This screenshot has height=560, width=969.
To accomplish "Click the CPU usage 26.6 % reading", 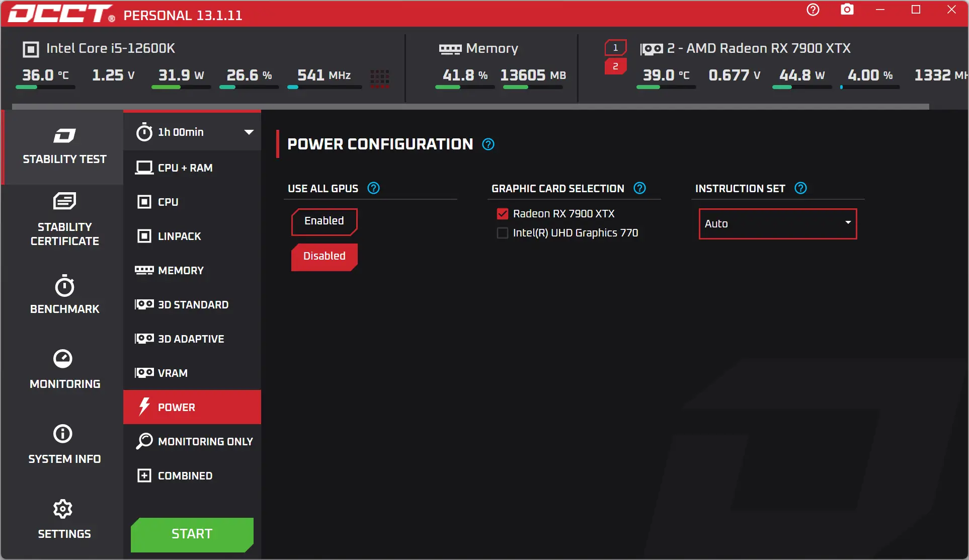I will (249, 75).
